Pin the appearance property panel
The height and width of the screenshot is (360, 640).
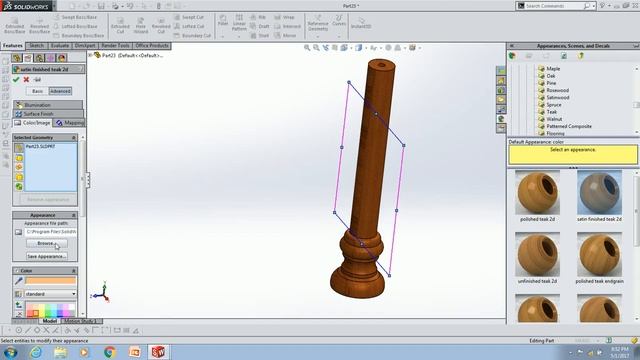[x=38, y=80]
